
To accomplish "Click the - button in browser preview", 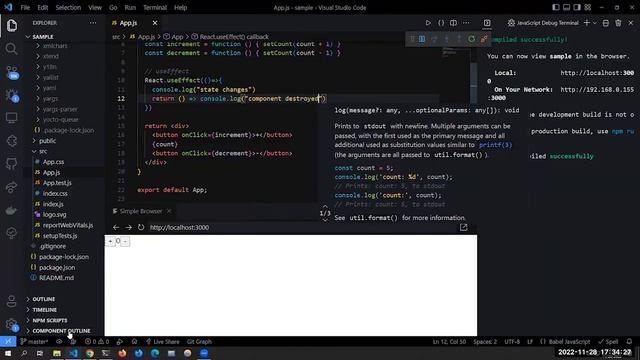I will [125, 241].
